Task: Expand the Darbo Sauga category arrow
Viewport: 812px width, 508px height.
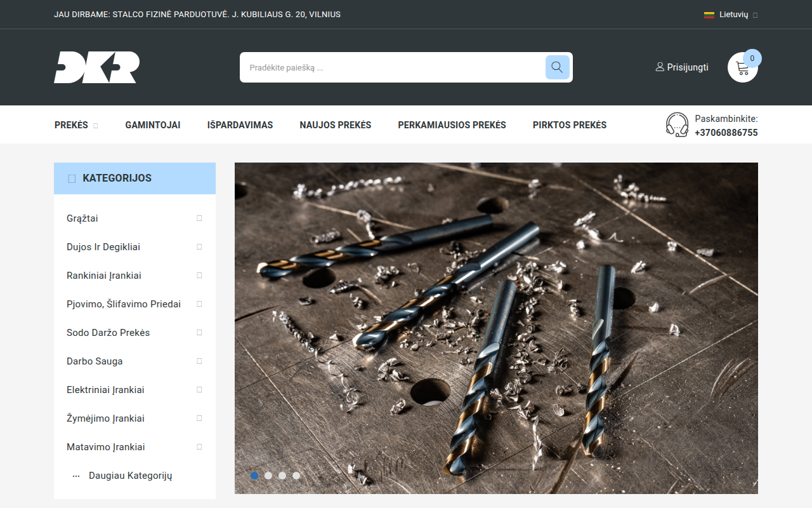Action: tap(199, 361)
